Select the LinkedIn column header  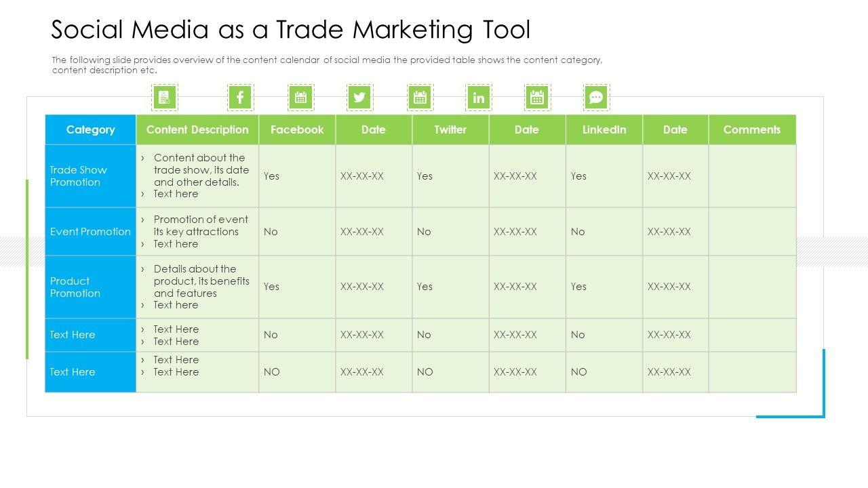coord(604,129)
